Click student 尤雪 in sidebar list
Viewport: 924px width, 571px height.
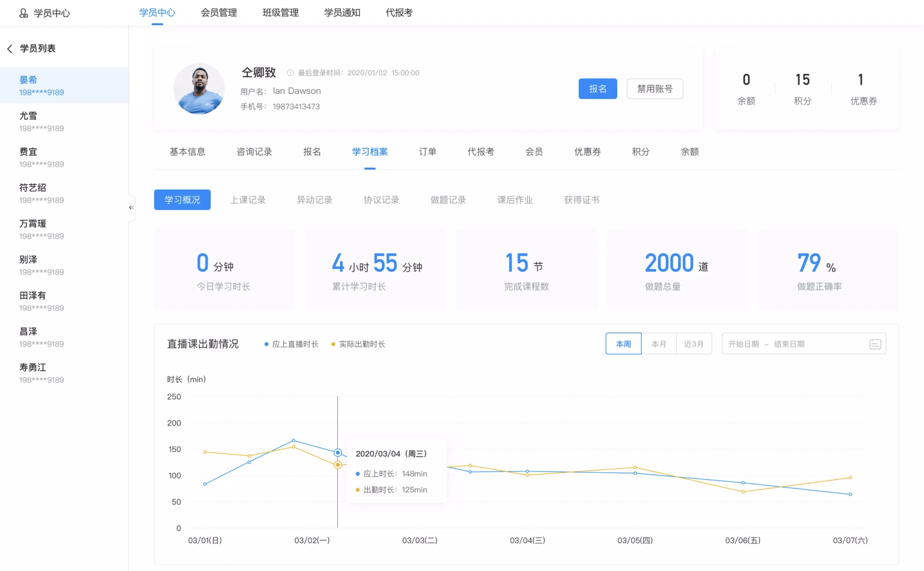click(64, 121)
